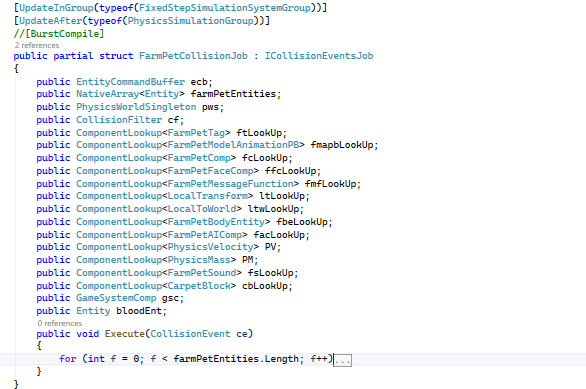Click the FarmPetAIComp type argument

click(205, 235)
